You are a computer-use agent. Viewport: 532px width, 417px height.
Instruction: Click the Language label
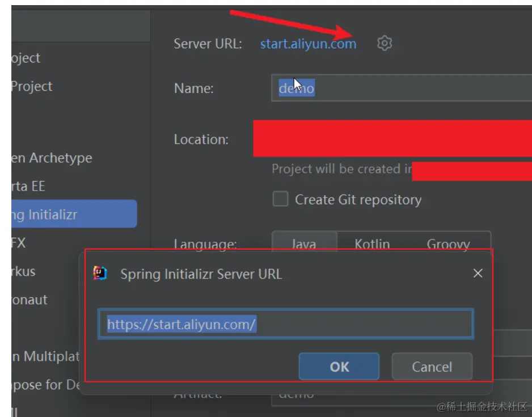pyautogui.click(x=205, y=245)
